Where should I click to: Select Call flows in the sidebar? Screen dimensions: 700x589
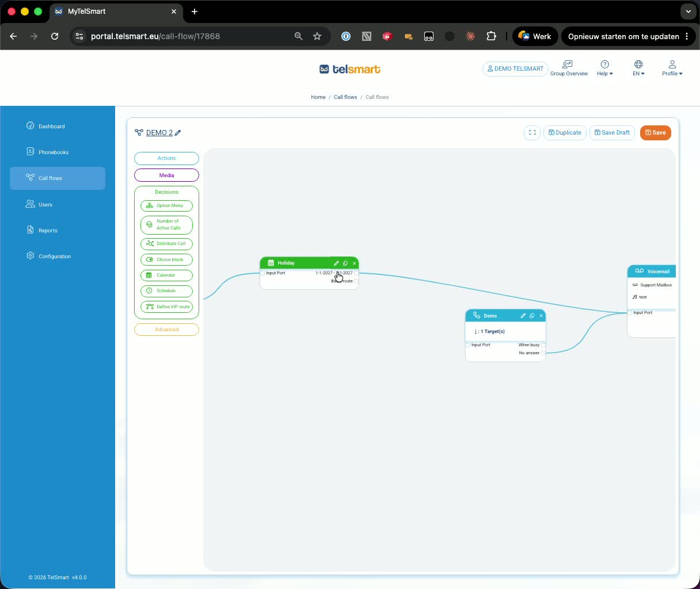[x=58, y=178]
